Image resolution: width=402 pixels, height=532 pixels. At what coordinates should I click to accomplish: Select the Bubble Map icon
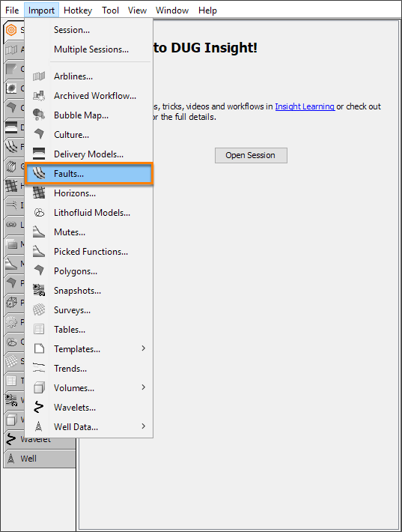click(x=39, y=115)
